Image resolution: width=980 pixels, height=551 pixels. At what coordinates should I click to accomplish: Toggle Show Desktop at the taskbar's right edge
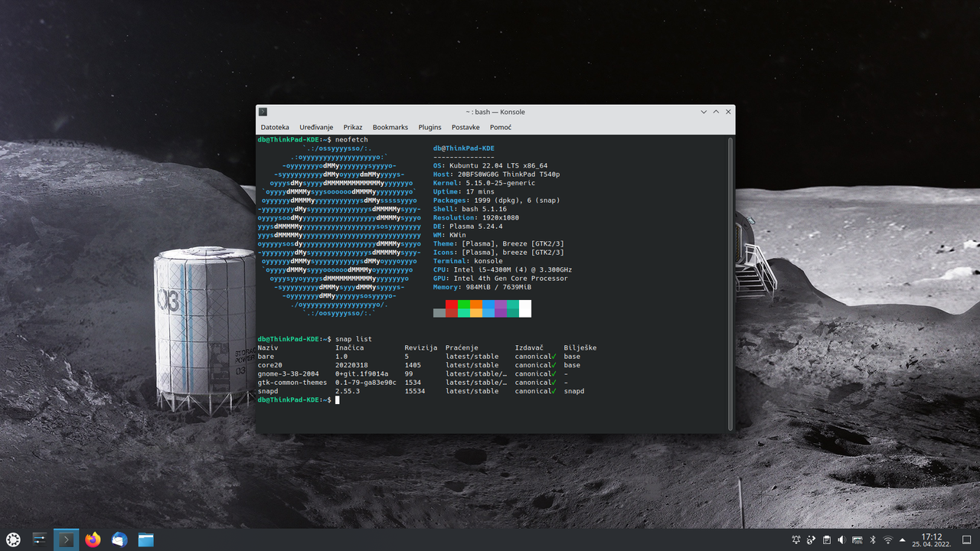point(966,540)
